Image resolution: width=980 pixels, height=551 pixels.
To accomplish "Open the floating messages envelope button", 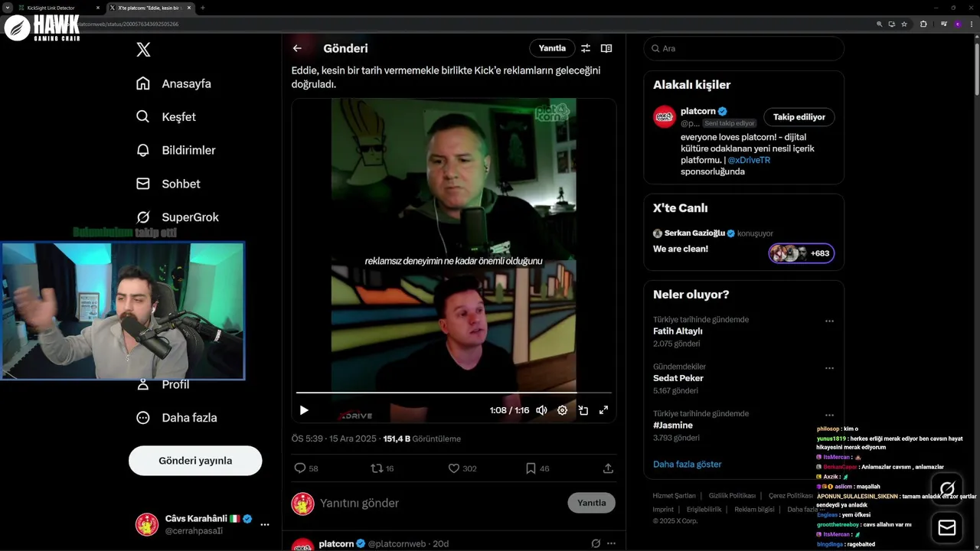I will coord(947,528).
